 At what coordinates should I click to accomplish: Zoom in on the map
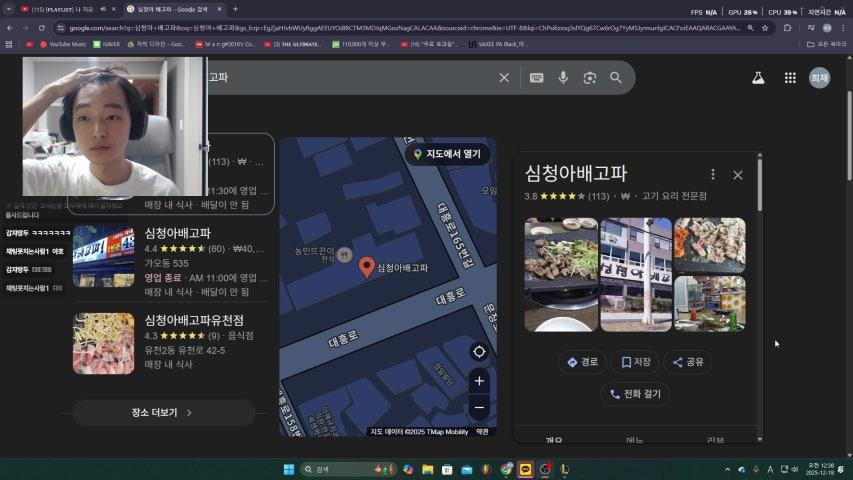(x=479, y=380)
